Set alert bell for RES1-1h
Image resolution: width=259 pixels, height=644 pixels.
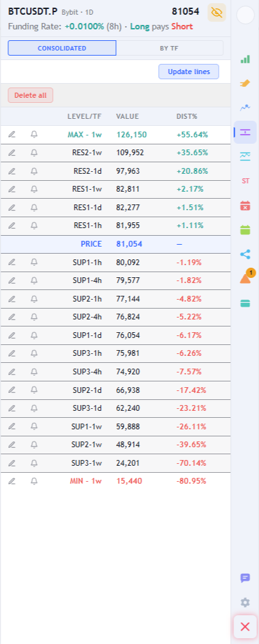click(x=34, y=226)
